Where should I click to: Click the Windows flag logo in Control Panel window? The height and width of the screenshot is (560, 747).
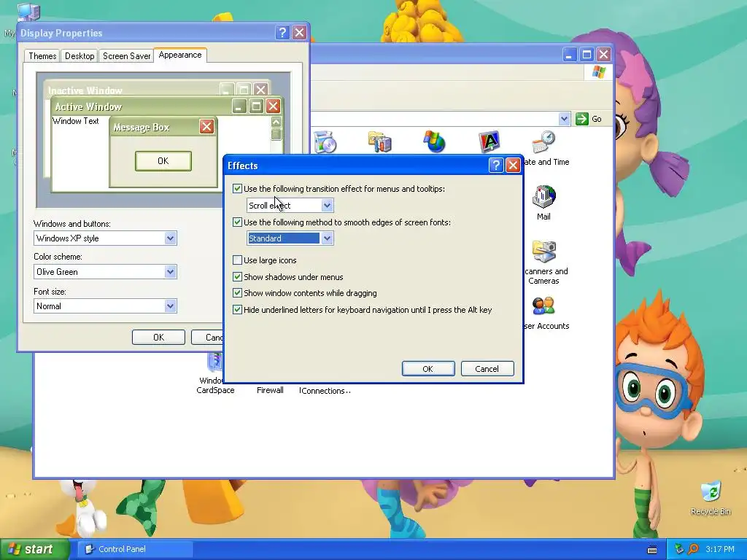pyautogui.click(x=598, y=72)
